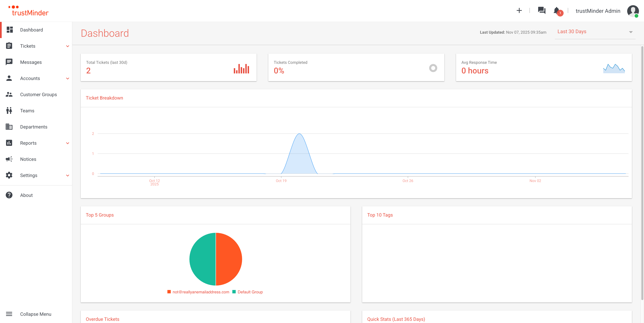Click the Customer Groups icon
The image size is (644, 323).
tap(9, 95)
